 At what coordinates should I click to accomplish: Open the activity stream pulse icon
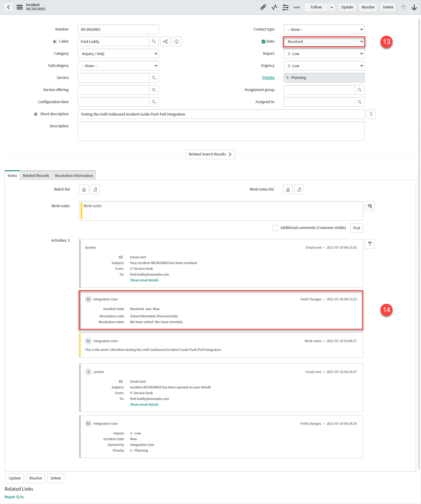point(274,7)
